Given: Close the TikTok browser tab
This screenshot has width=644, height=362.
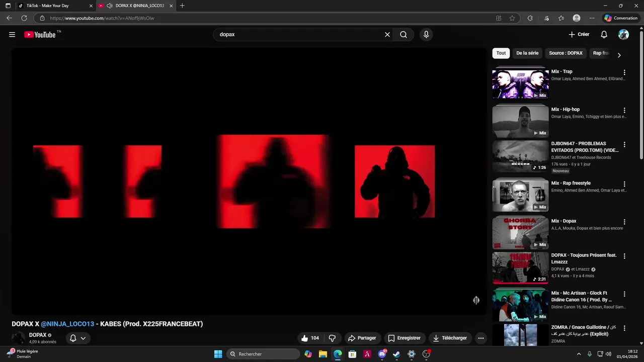Looking at the screenshot, I should point(91,6).
